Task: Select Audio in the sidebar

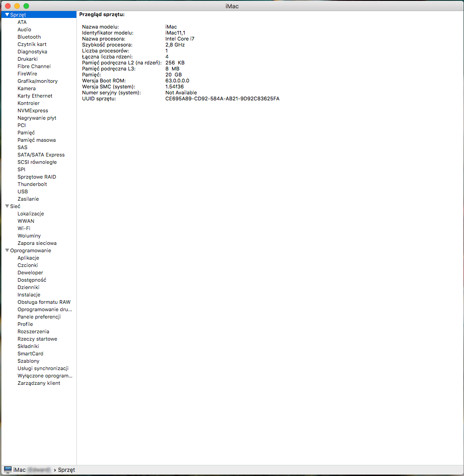Action: click(24, 29)
